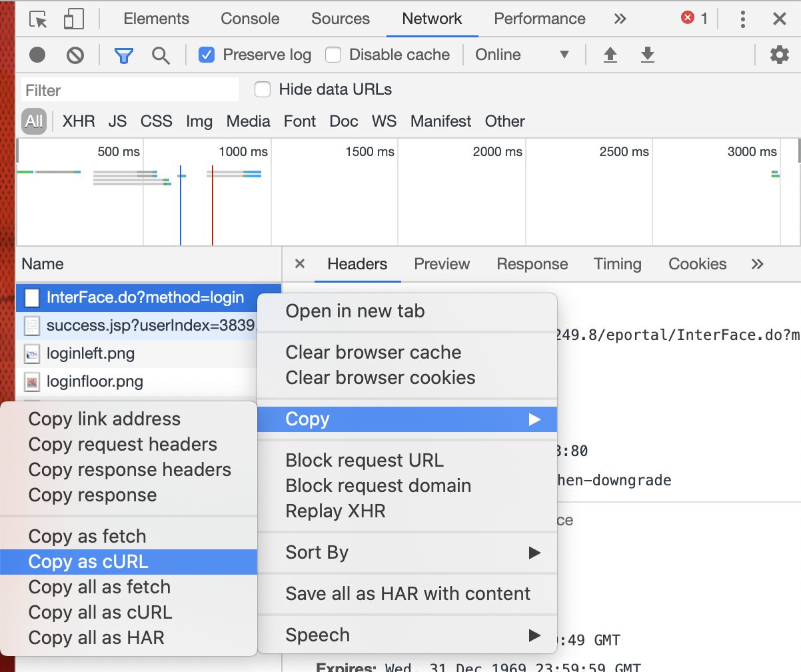This screenshot has width=801, height=672.
Task: Toggle the device toolbar icon
Action: (x=73, y=19)
